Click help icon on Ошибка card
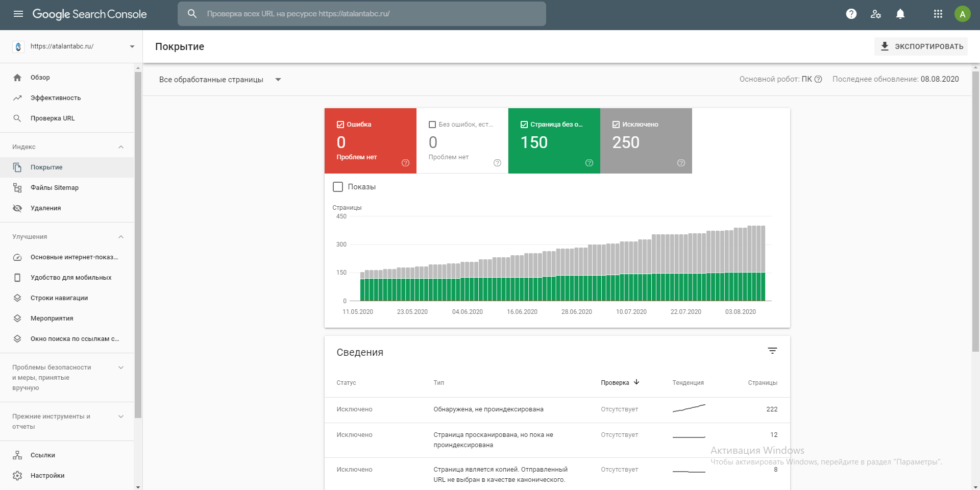Viewport: 980px width, 490px height. click(405, 163)
